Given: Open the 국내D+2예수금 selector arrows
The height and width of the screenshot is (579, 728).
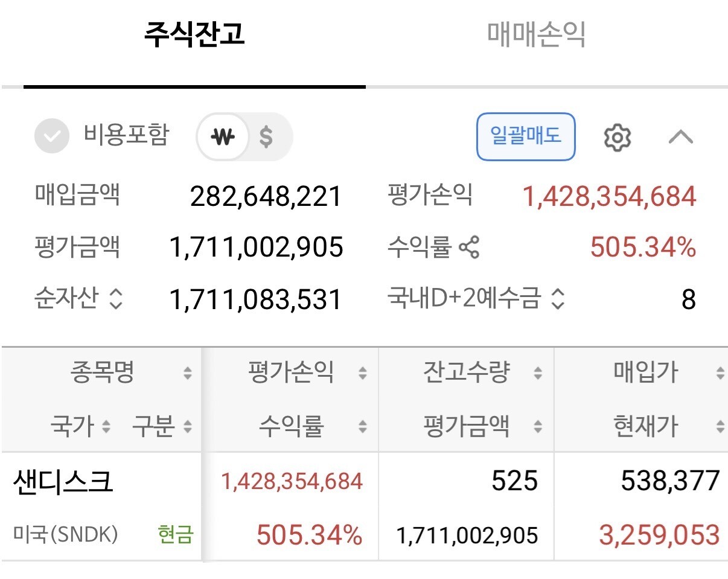Looking at the screenshot, I should [x=558, y=299].
